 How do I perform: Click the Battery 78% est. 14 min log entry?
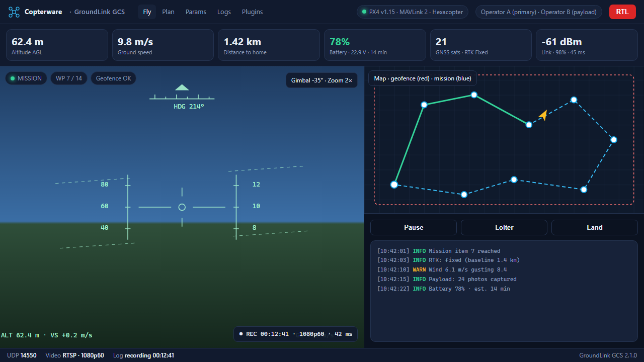click(x=443, y=289)
